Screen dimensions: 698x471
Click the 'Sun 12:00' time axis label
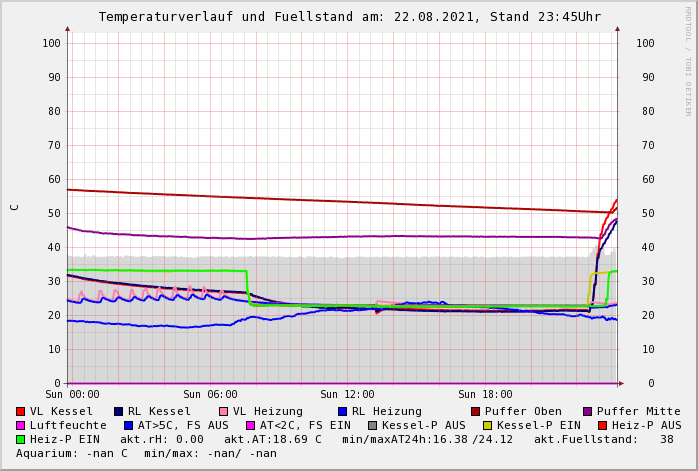tap(347, 395)
